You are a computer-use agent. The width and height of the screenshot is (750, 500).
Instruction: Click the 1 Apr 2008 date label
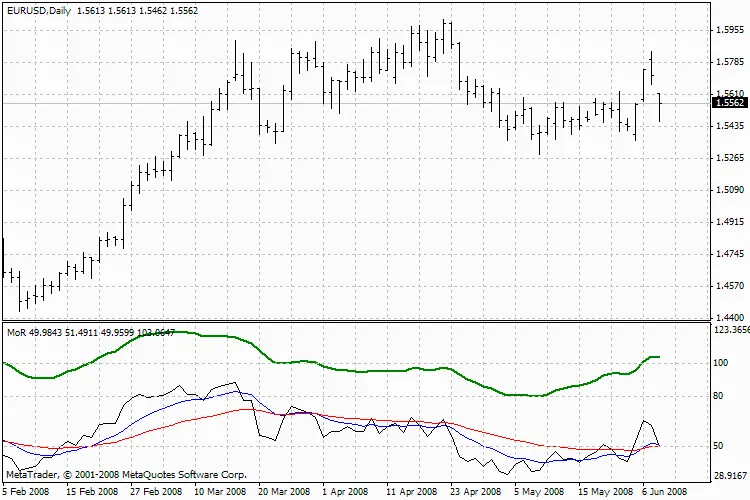(x=347, y=492)
